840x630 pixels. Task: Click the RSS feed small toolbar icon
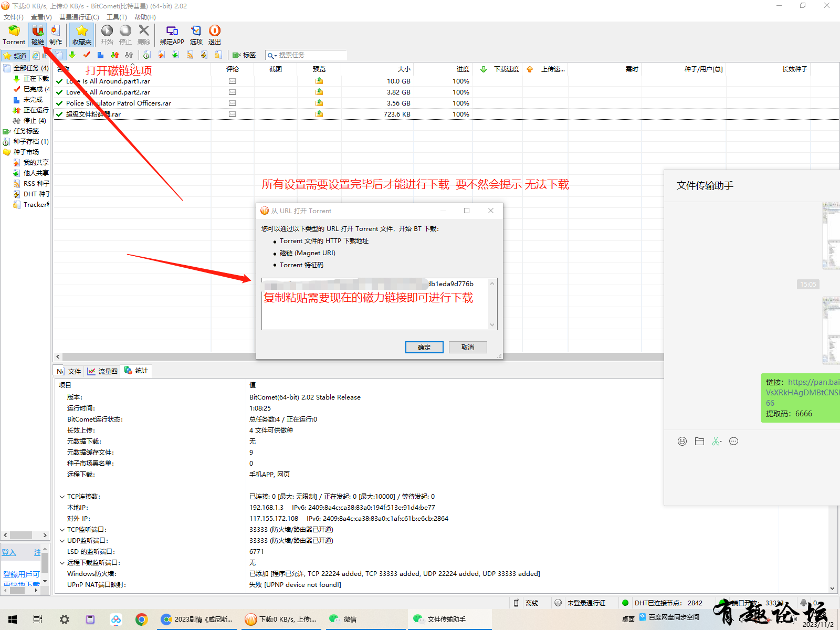[x=190, y=55]
